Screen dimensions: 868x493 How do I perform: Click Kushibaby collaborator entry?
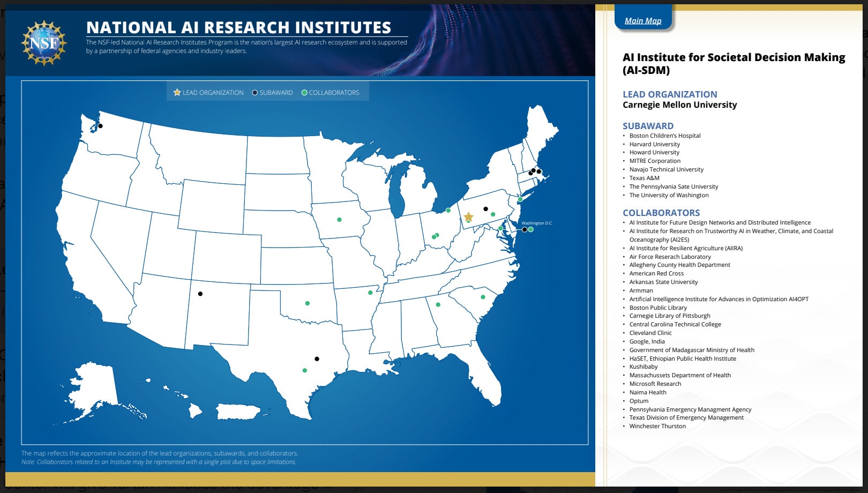click(643, 367)
